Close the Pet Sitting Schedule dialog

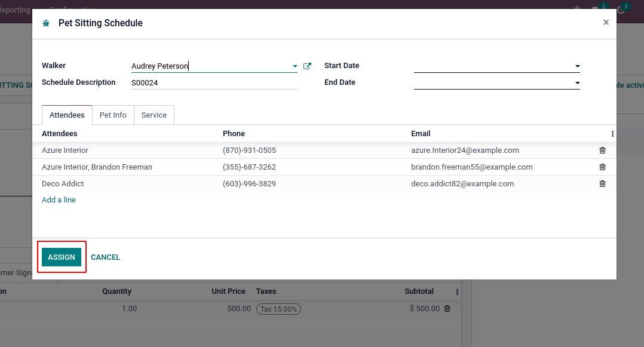point(606,23)
